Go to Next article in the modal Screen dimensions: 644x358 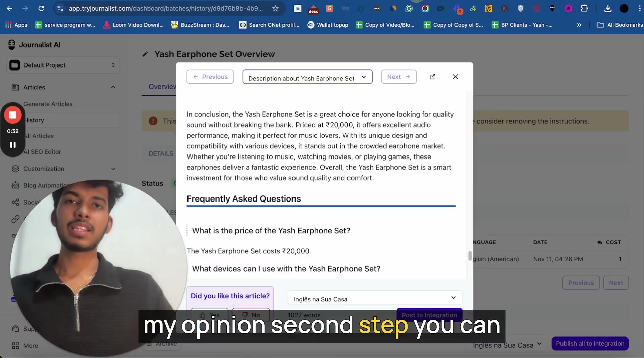click(x=398, y=77)
